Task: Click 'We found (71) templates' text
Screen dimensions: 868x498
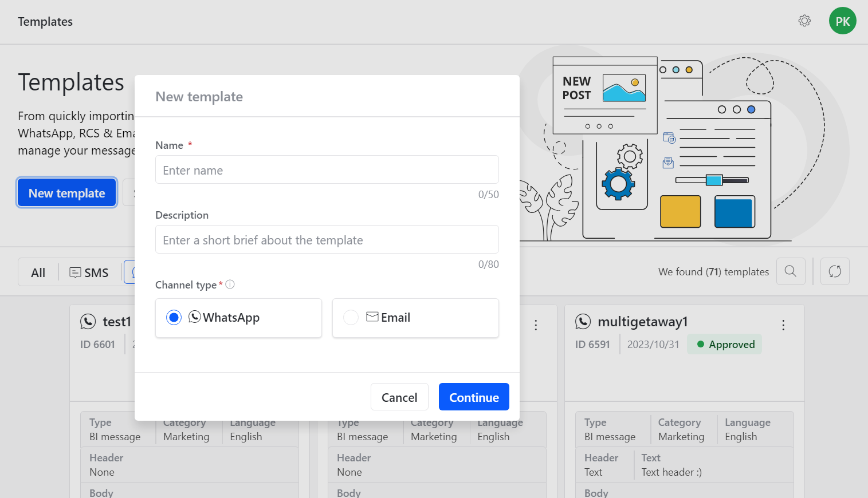Action: pos(713,272)
